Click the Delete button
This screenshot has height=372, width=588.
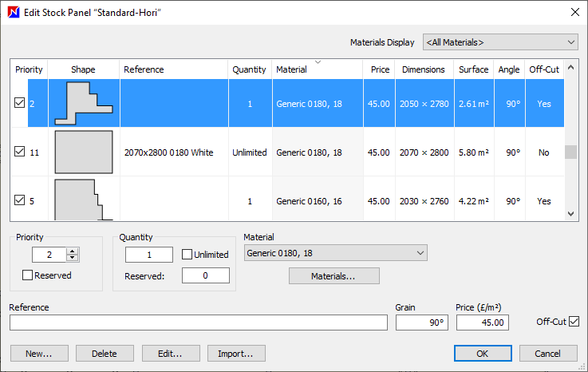coord(105,353)
